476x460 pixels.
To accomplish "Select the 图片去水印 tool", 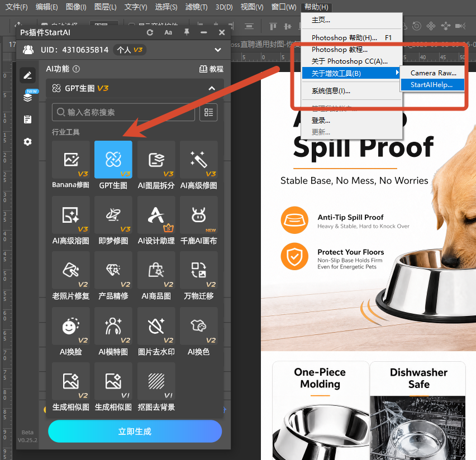I will click(156, 326).
